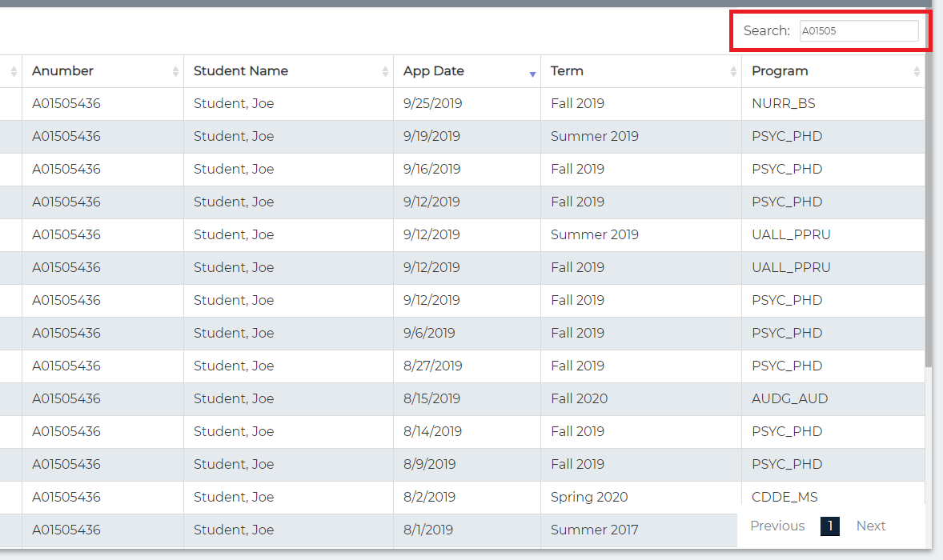Screen dimensions: 943x560
Task: Sort by Anumber column sort icon
Action: [x=175, y=72]
